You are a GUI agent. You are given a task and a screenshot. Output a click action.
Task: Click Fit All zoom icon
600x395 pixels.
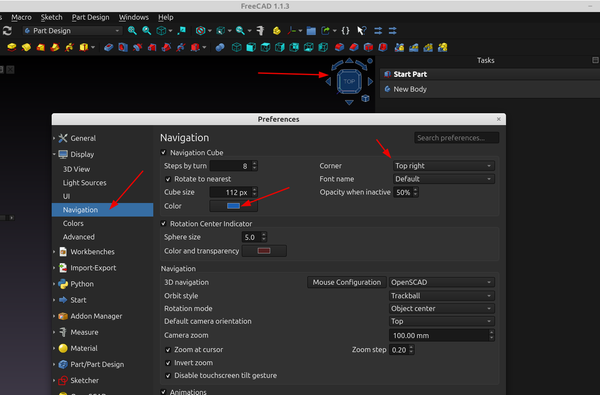click(x=132, y=31)
